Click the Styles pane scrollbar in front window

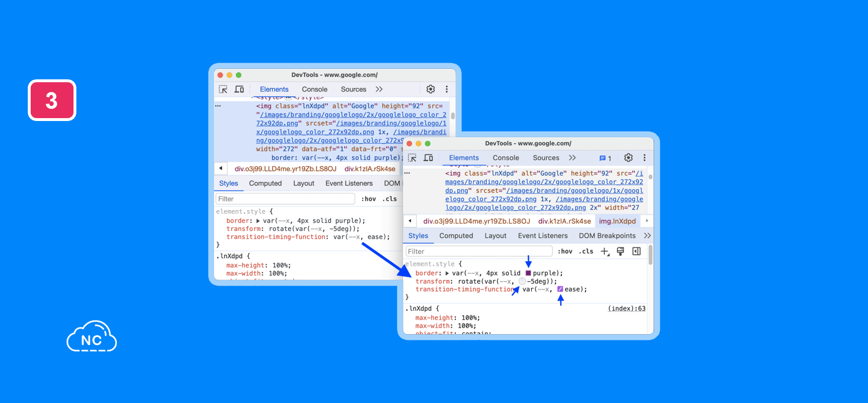pyautogui.click(x=650, y=255)
